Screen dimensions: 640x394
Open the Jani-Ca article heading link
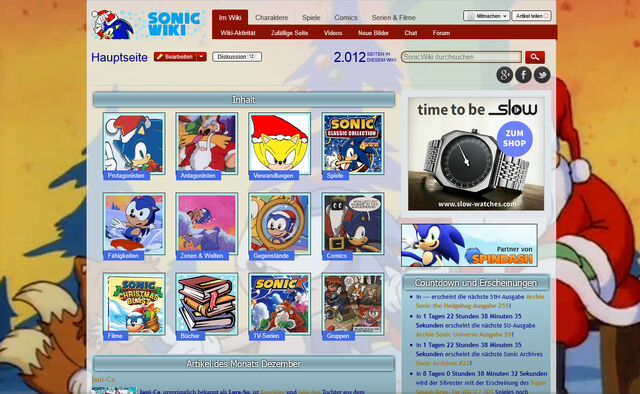pos(103,380)
